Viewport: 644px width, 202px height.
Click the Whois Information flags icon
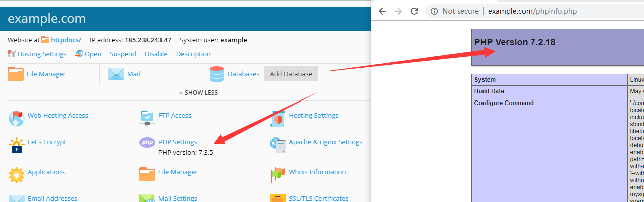click(278, 174)
